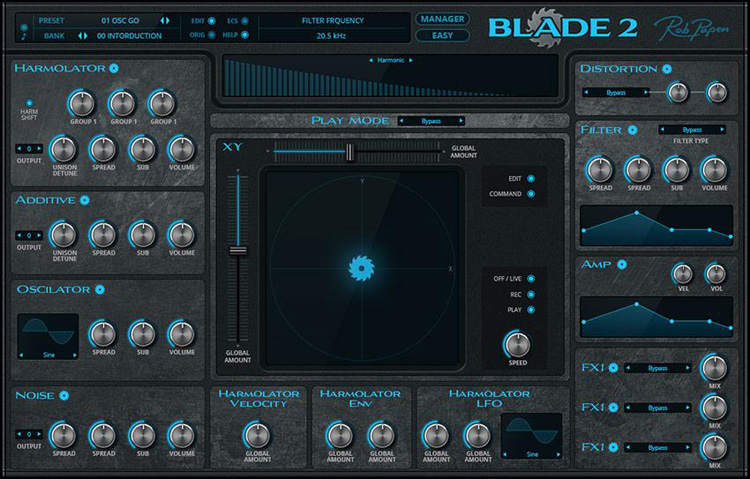Open the Oscilator Sine waveform selector
Viewport: 750px width, 479px height.
point(48,355)
